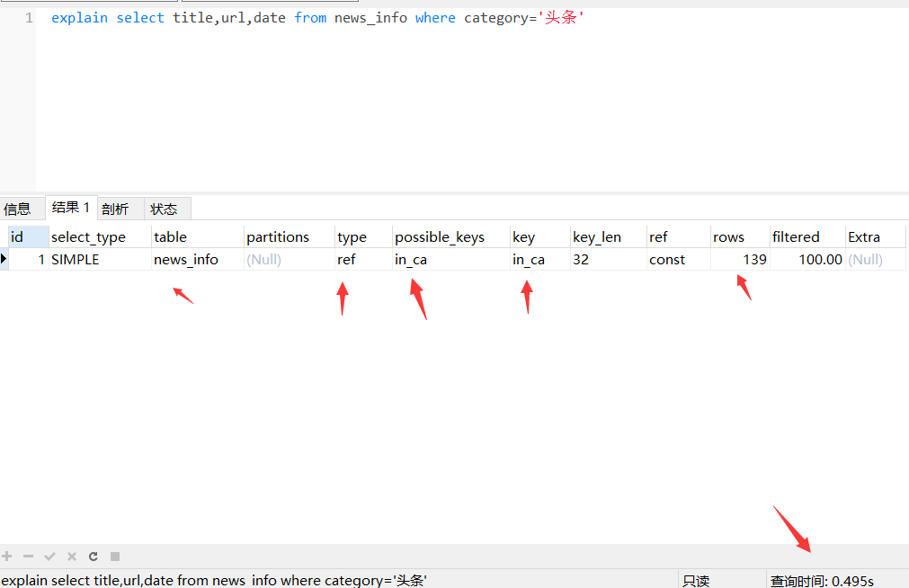Viewport: 909px width, 588px height.
Task: Apply changes with the checkmark icon
Action: (49, 557)
